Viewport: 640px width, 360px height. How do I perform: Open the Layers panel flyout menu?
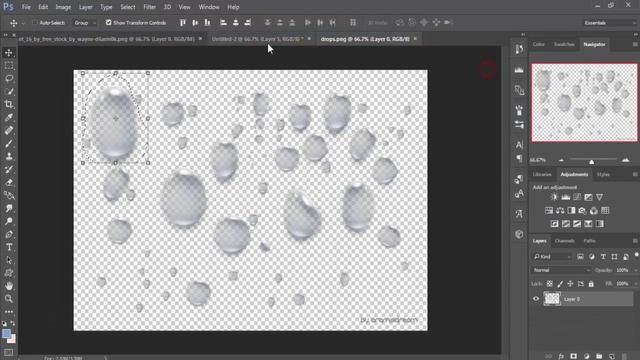click(x=635, y=241)
